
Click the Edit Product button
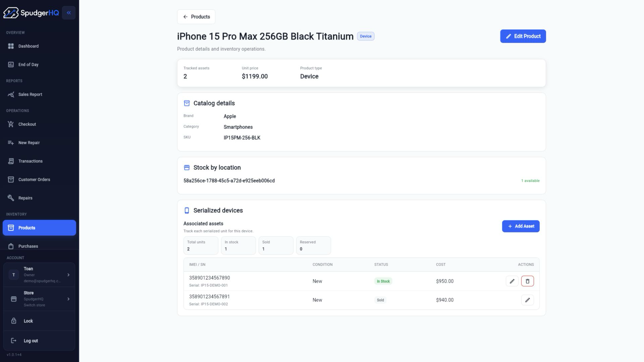coord(523,36)
